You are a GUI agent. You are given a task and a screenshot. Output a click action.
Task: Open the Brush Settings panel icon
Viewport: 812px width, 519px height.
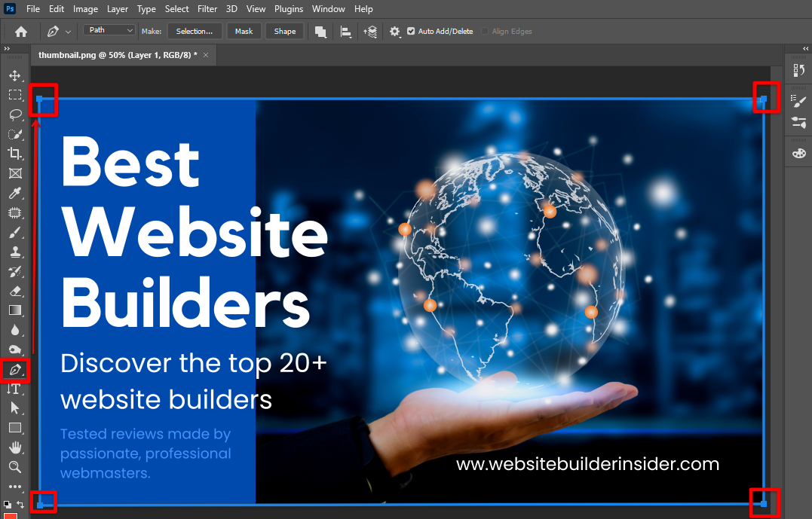(x=798, y=123)
